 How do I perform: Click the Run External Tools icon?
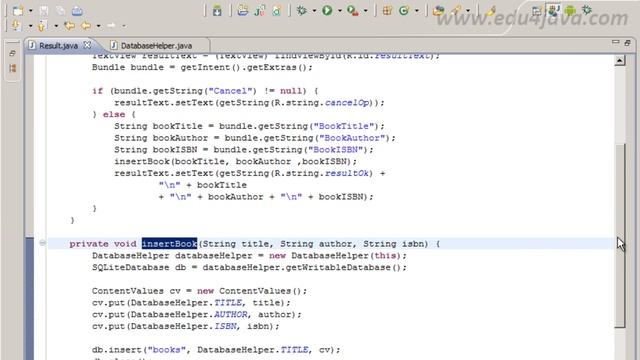tap(353, 11)
